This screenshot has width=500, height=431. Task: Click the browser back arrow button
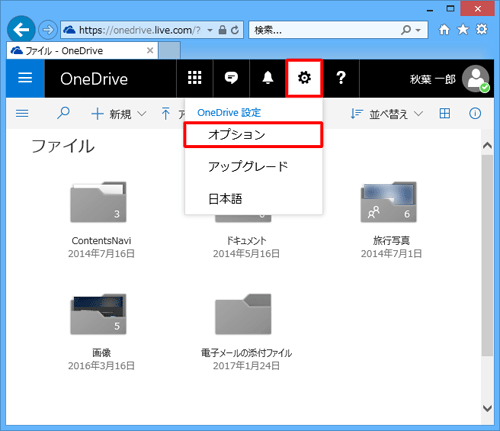click(x=21, y=30)
